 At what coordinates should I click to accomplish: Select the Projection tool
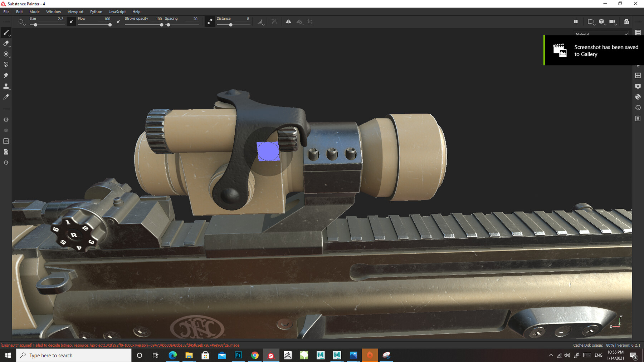pyautogui.click(x=6, y=54)
